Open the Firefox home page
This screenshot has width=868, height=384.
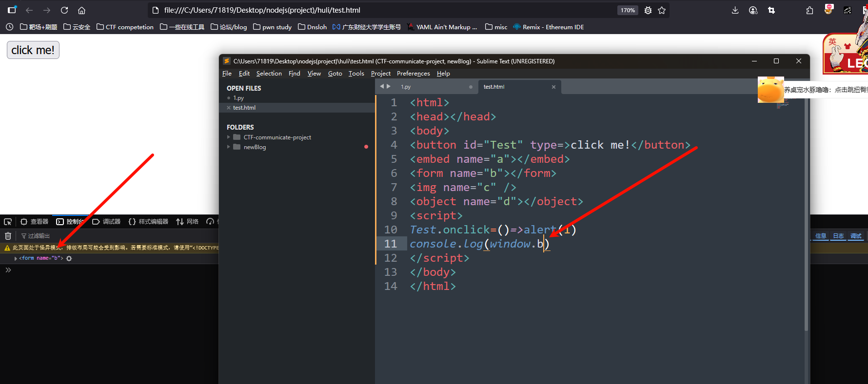pos(82,10)
